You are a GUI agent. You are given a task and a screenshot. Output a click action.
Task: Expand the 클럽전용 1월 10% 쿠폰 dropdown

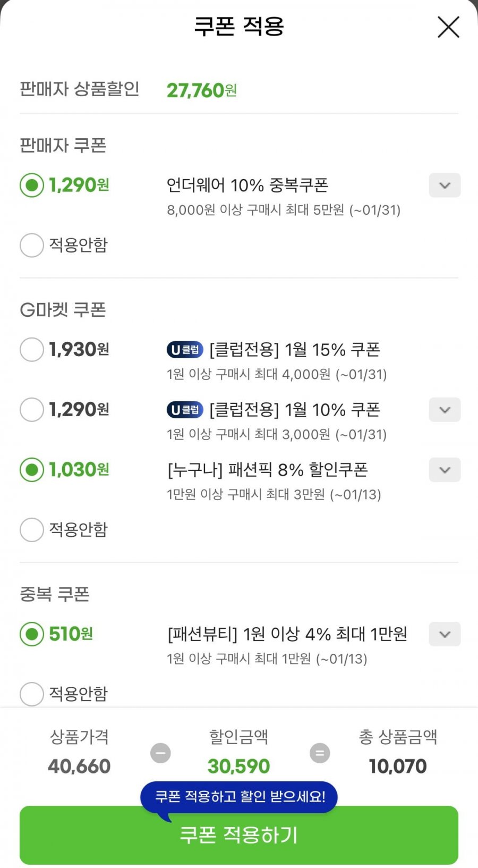pos(445,410)
